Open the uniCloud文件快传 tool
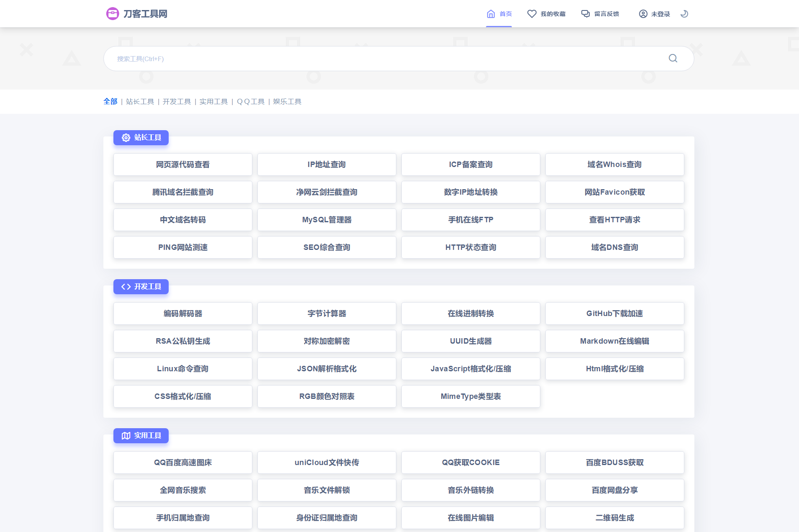 pyautogui.click(x=327, y=463)
